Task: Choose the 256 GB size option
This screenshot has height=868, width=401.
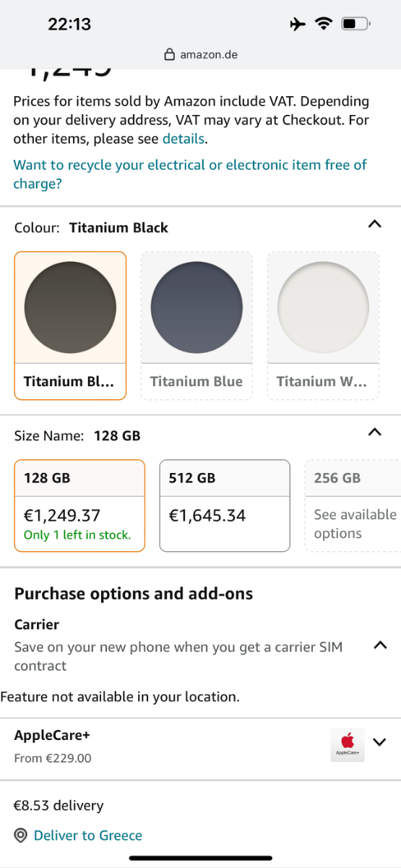Action: (353, 506)
